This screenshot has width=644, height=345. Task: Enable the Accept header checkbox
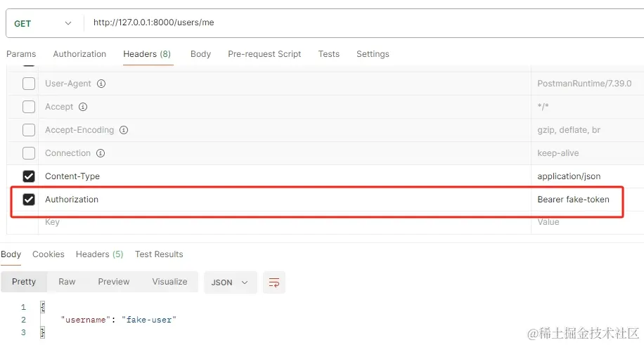point(29,107)
